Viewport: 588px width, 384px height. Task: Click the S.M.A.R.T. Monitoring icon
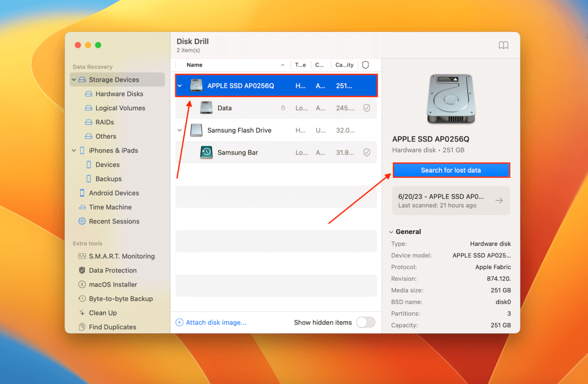pyautogui.click(x=82, y=257)
